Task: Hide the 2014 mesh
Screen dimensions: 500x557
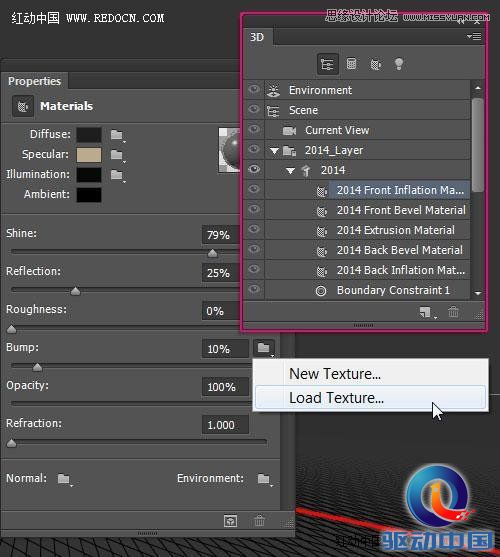Action: click(254, 169)
